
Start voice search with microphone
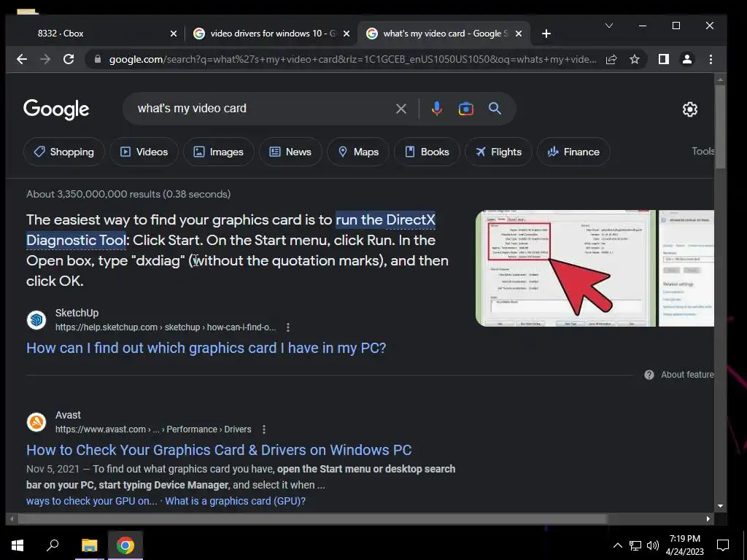coord(437,109)
